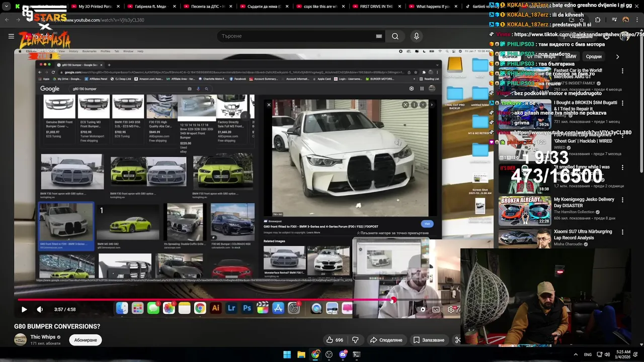Click the 'Запазване' save button

click(429, 340)
